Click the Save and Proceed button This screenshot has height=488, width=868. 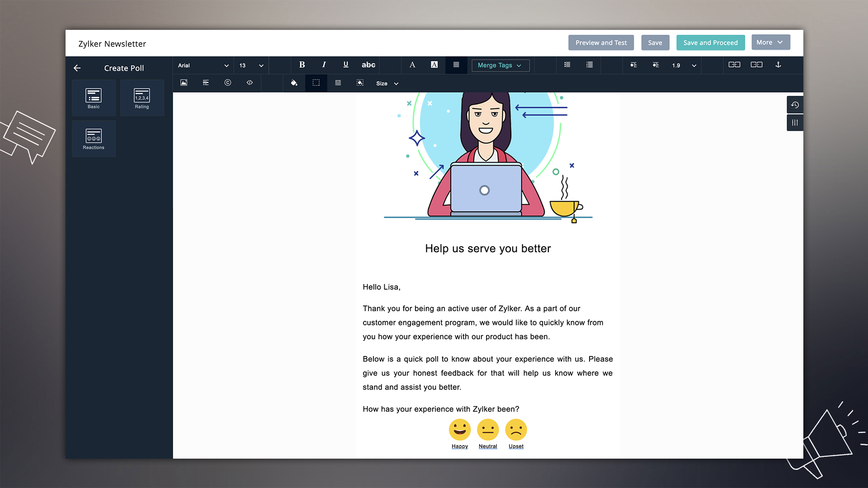pos(711,42)
